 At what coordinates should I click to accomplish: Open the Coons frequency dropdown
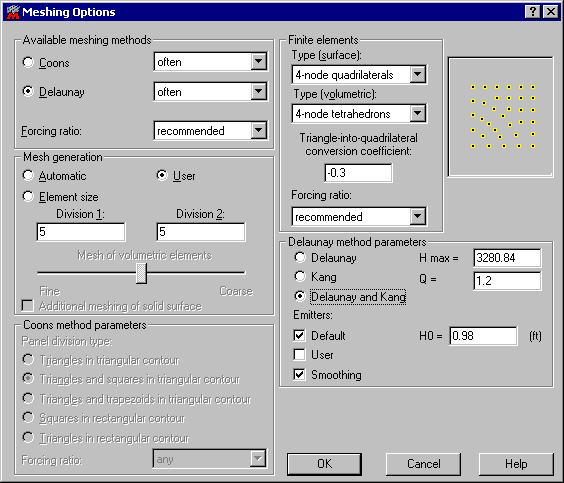[258, 61]
